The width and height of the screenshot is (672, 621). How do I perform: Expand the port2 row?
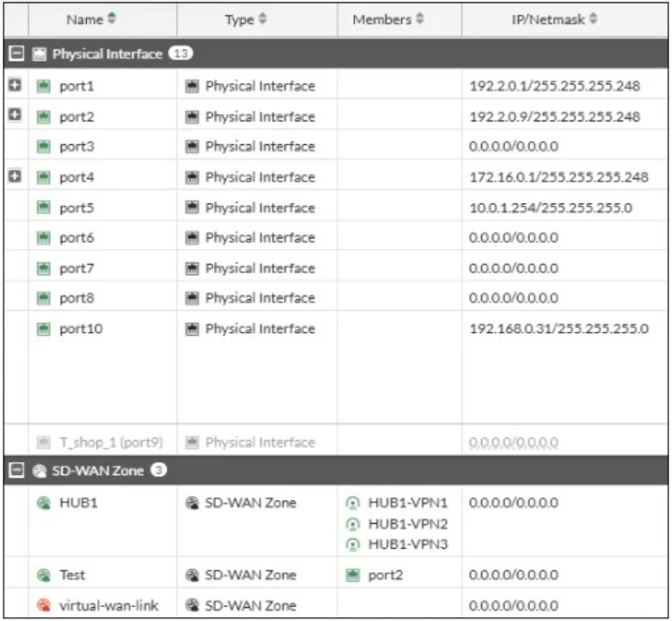[x=14, y=115]
